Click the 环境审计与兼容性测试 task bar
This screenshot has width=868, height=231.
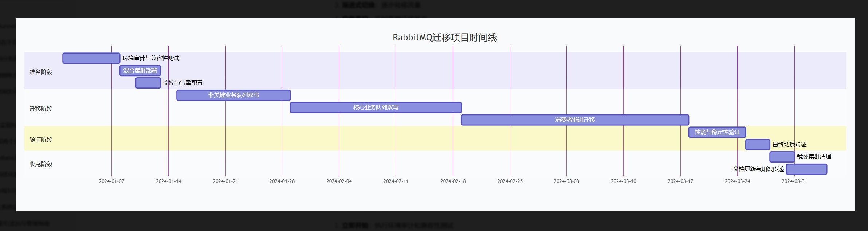click(91, 58)
